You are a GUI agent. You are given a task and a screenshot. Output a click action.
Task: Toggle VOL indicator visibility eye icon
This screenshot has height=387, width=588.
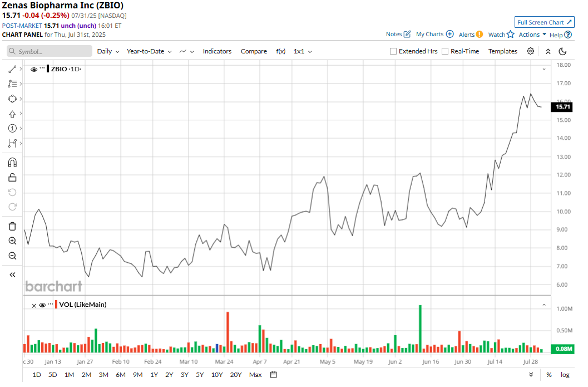click(x=42, y=305)
